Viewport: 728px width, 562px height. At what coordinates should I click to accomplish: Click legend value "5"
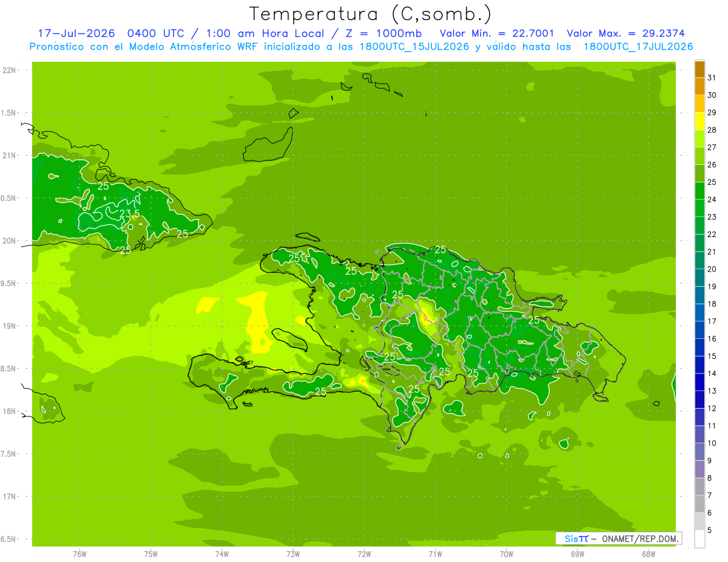coord(710,530)
